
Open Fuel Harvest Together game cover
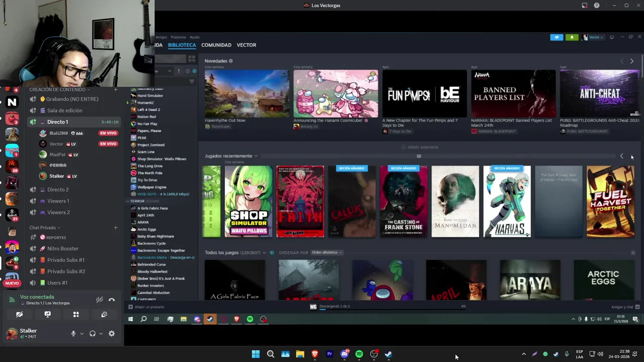[x=610, y=201]
